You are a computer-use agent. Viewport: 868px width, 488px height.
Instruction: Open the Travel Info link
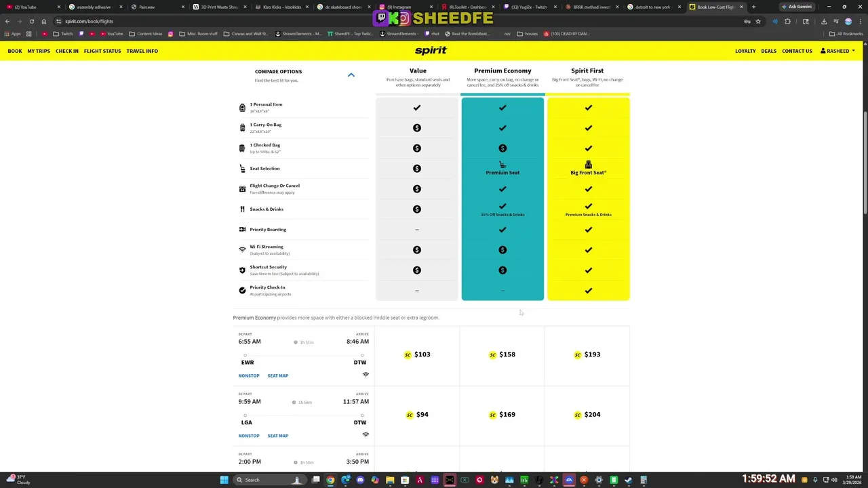(142, 51)
